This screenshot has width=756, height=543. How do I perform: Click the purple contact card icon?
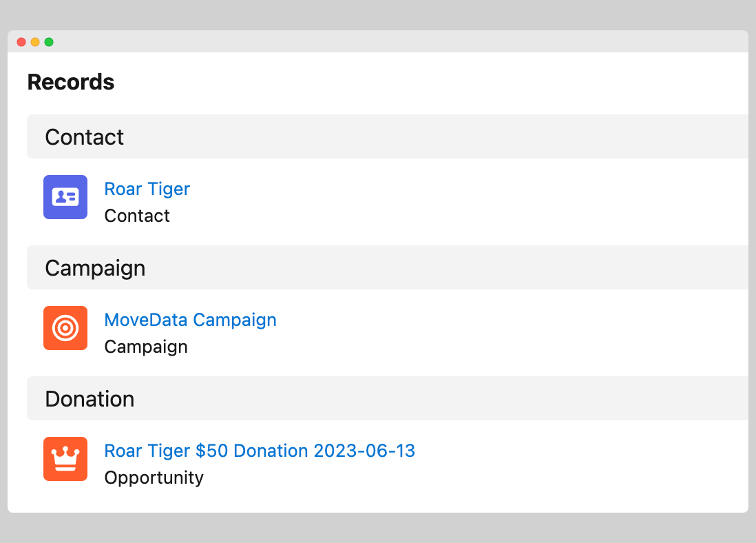(65, 197)
